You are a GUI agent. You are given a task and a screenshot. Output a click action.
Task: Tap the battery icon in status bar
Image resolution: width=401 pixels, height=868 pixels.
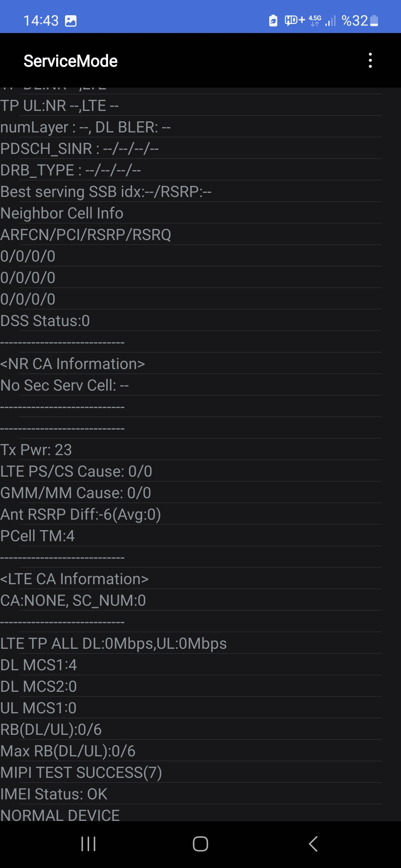(x=374, y=21)
